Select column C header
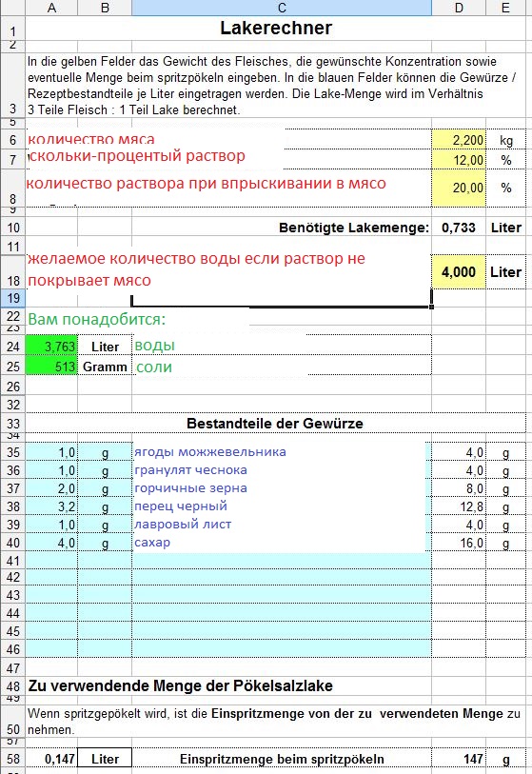532x774 pixels. coord(282,8)
